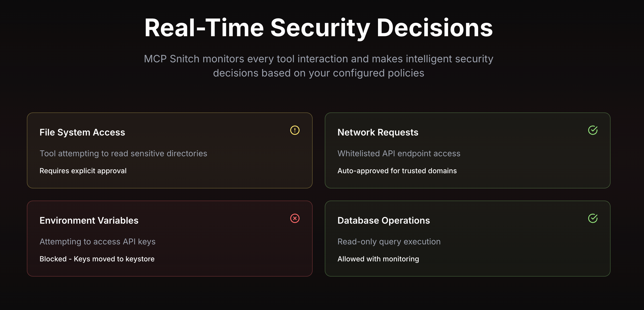The height and width of the screenshot is (310, 644).
Task: Select the File System Access card title
Action: 82,132
